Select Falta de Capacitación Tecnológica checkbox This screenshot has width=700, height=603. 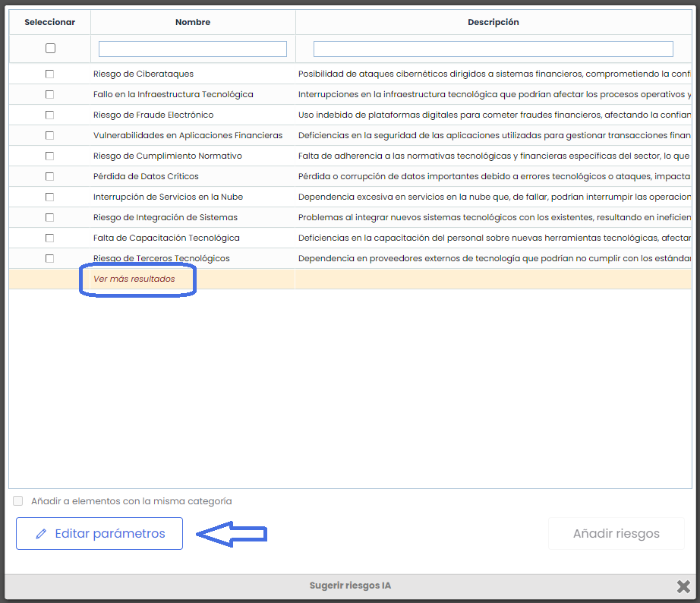(x=50, y=238)
